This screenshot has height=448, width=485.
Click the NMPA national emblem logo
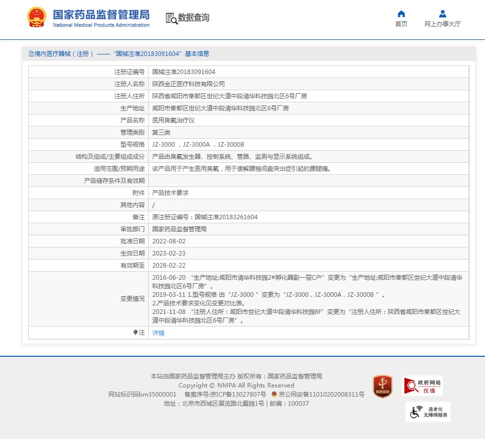pos(36,17)
